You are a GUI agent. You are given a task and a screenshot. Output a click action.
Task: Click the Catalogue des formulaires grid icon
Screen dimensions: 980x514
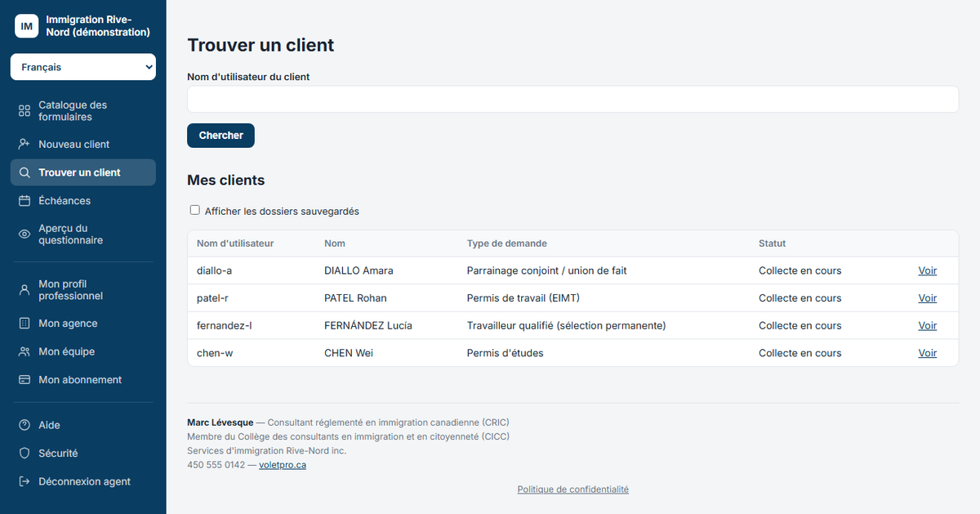point(24,111)
